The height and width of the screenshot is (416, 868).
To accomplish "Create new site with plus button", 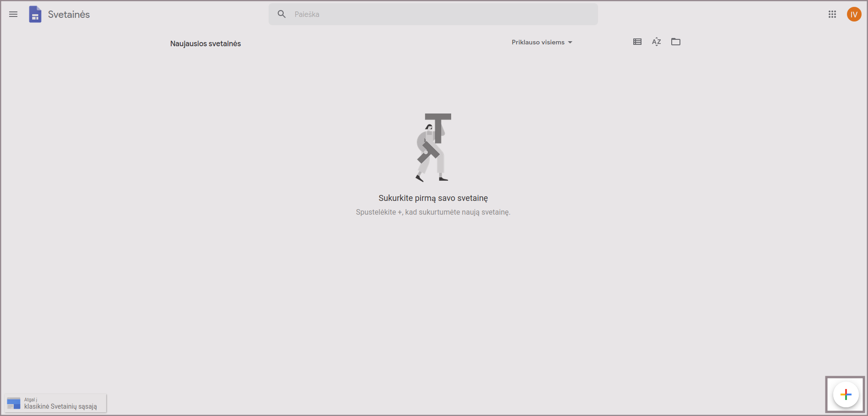I will pos(845,394).
